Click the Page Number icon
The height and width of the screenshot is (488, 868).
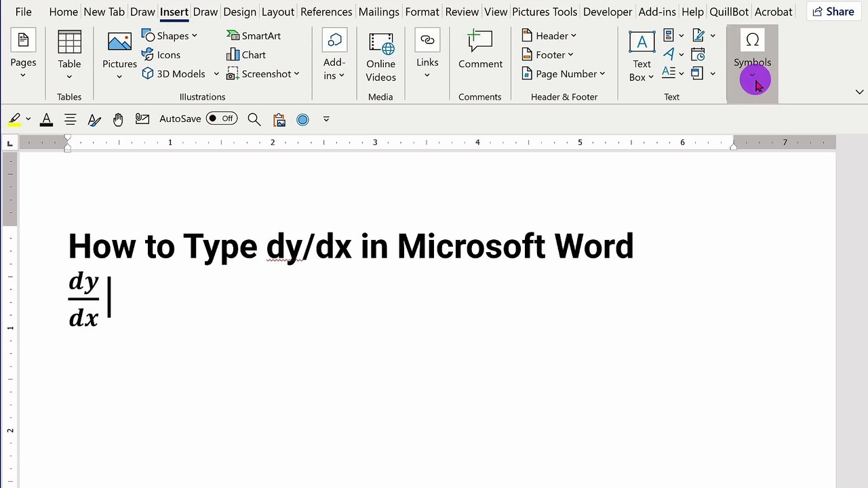click(x=527, y=74)
